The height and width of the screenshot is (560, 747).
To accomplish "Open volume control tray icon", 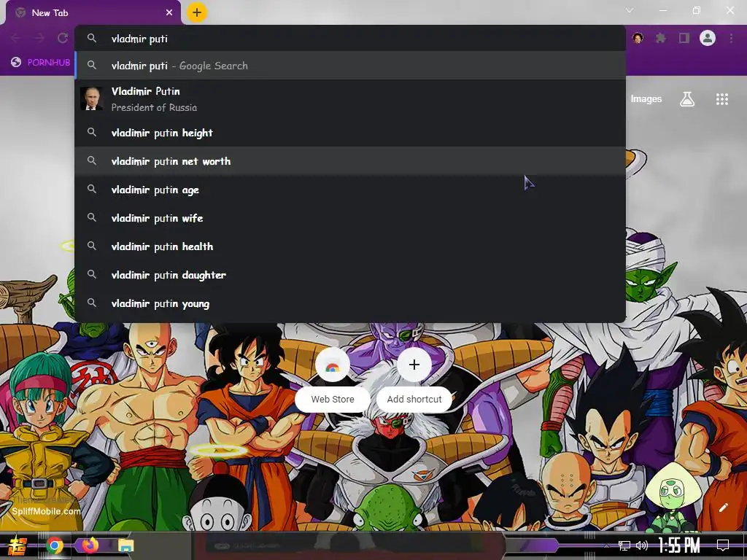I will [x=642, y=545].
